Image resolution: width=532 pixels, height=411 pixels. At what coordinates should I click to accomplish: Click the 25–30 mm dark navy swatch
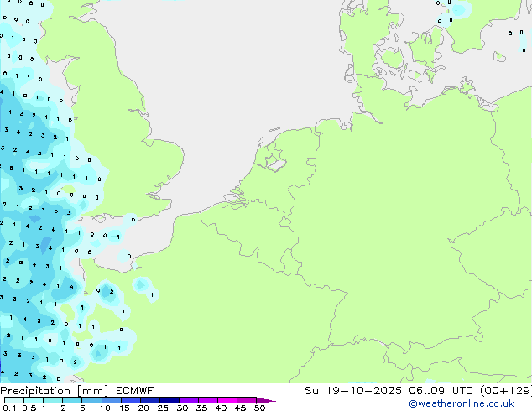pos(169,400)
